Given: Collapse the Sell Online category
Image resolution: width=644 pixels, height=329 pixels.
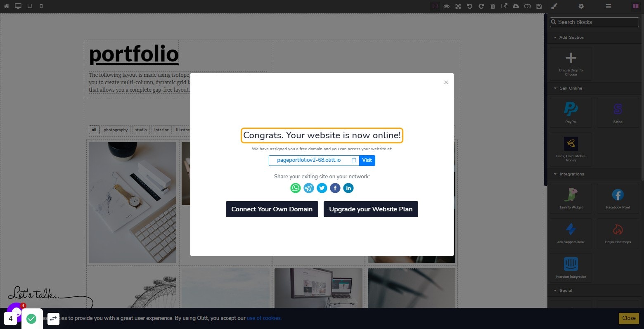Looking at the screenshot, I should 594,88.
